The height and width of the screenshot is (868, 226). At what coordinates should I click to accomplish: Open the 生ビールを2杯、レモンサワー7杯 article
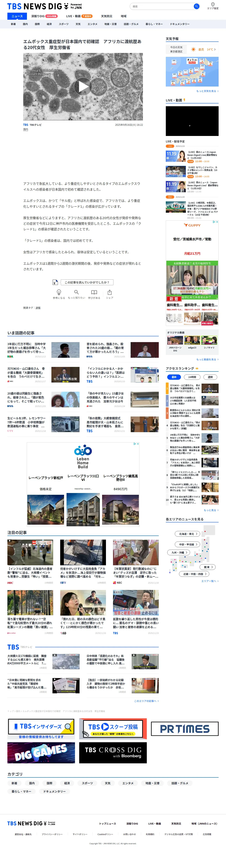(x=43, y=424)
